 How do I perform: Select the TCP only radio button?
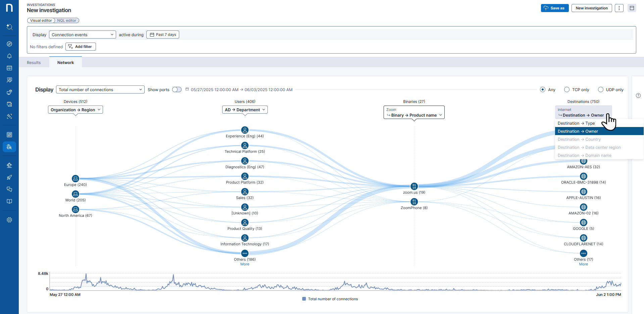[567, 89]
